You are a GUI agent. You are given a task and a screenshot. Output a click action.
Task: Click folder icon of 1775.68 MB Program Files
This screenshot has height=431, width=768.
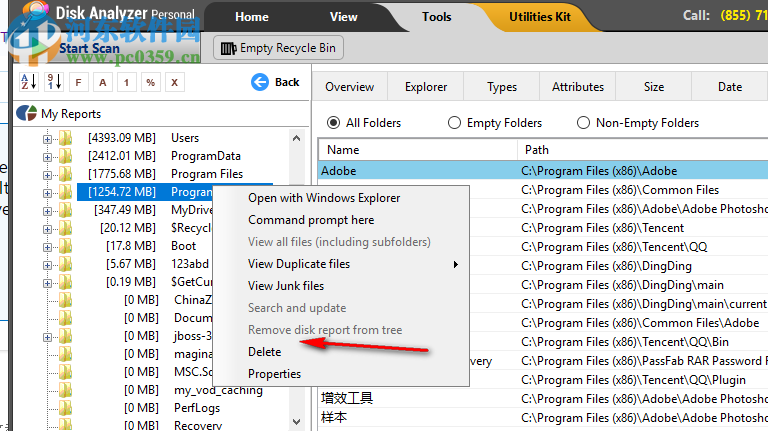tap(66, 174)
